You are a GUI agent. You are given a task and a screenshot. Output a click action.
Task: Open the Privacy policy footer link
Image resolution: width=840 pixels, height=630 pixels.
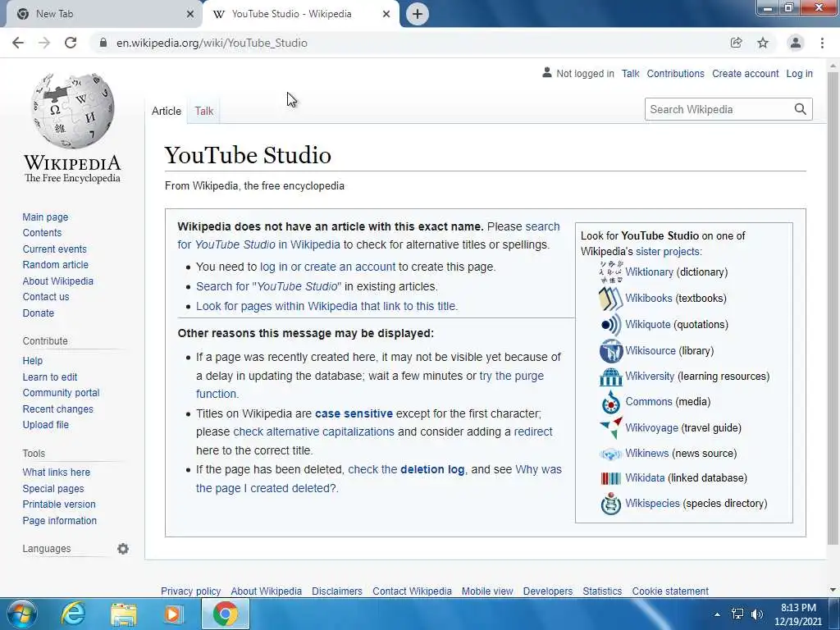pyautogui.click(x=190, y=591)
